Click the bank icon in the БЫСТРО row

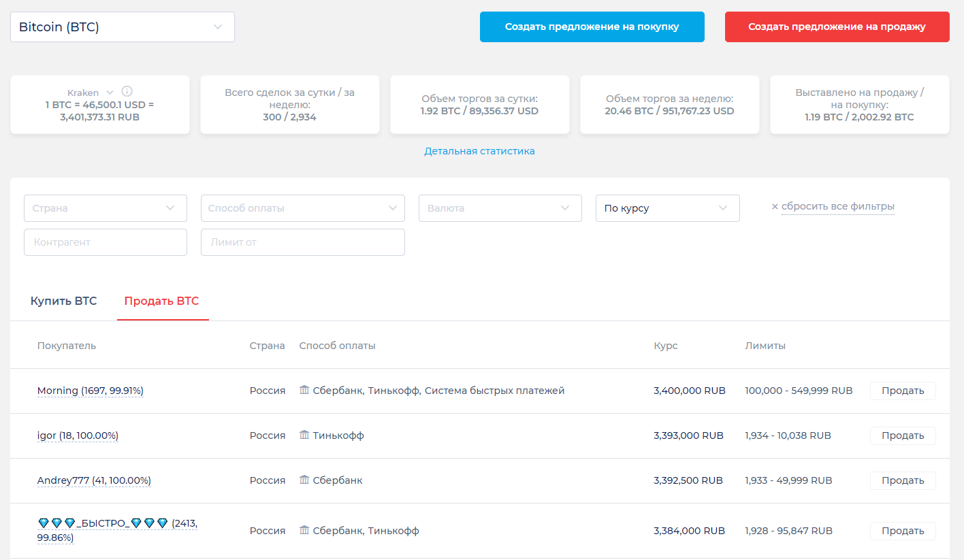click(x=304, y=530)
